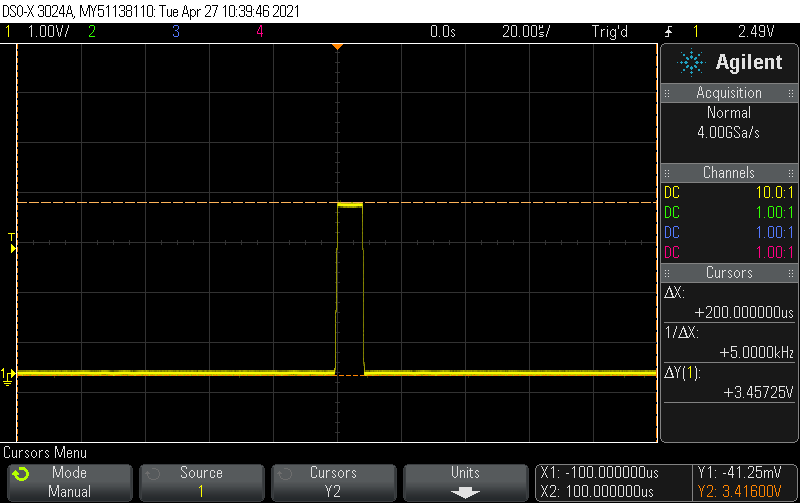Viewport: 800px width, 503px height.
Task: Click the 4.00GSa/s sample rate
Action: point(729,133)
